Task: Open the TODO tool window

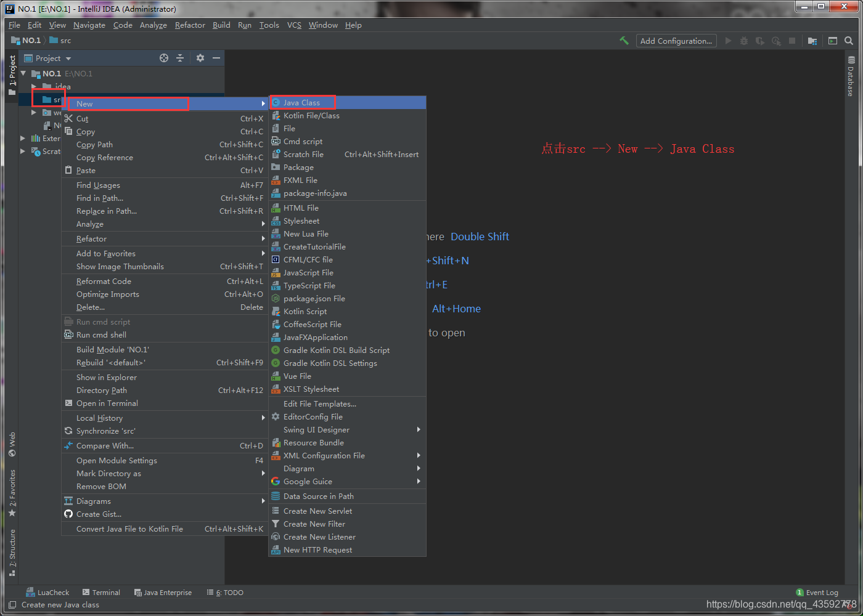Action: coord(225,593)
